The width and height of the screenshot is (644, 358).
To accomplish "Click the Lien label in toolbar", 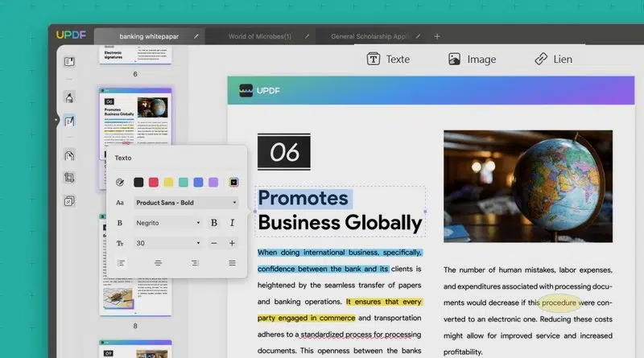I will [563, 59].
